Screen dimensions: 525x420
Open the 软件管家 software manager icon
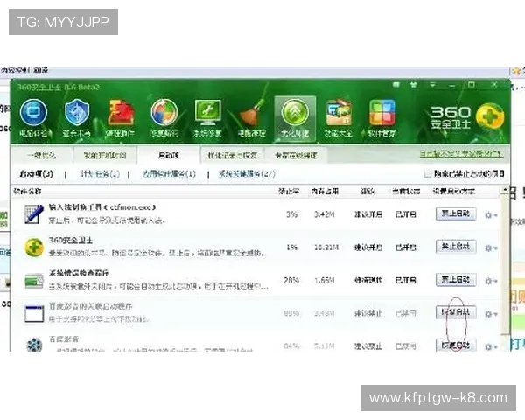point(382,118)
